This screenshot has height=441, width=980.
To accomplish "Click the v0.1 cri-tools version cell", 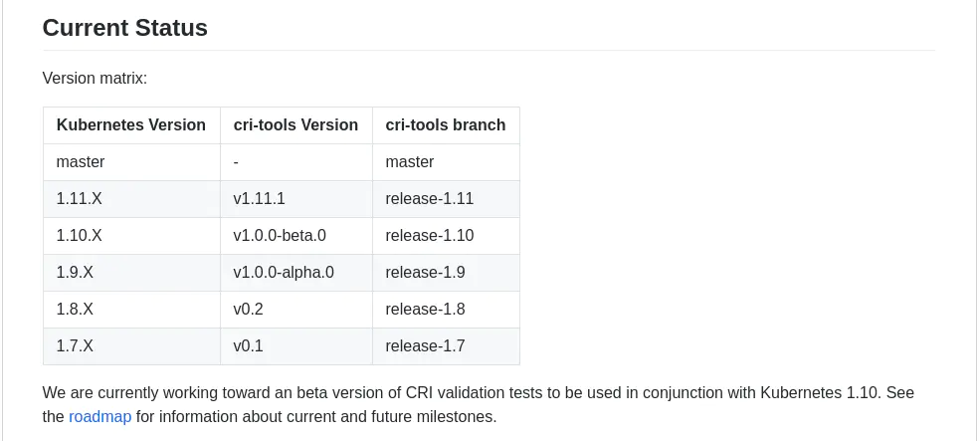I will 249,346.
